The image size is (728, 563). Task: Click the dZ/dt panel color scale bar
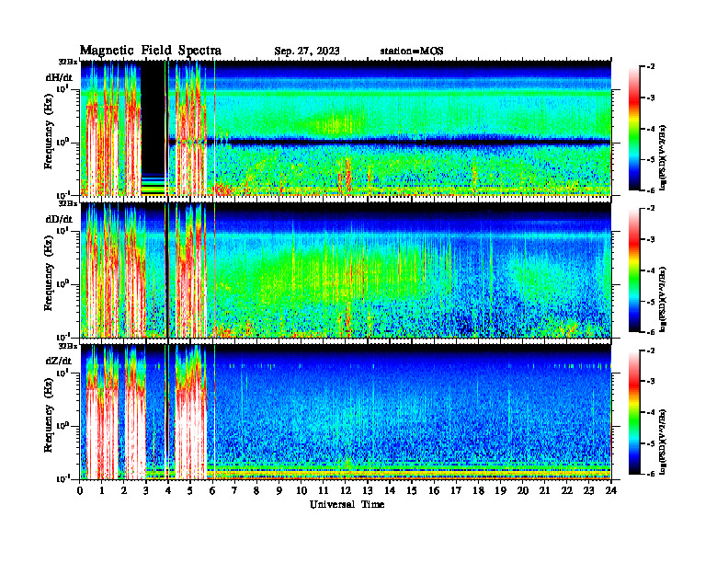pos(634,412)
